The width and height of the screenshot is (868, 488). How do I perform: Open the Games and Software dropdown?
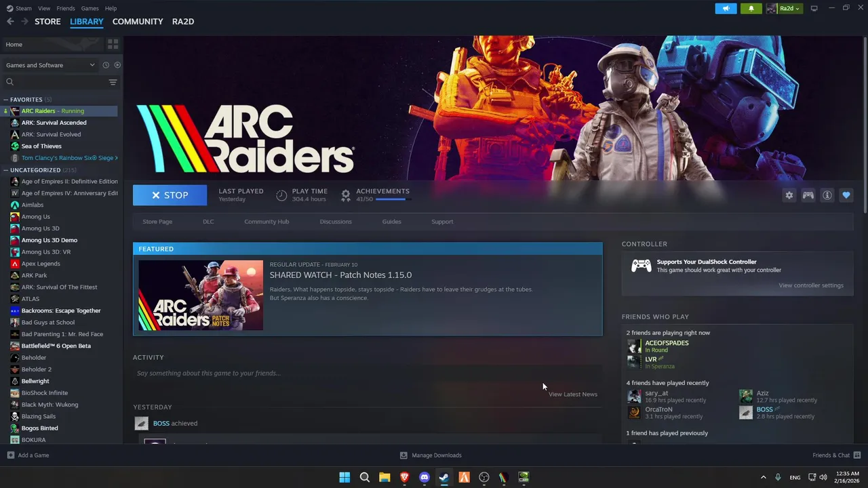(51, 65)
